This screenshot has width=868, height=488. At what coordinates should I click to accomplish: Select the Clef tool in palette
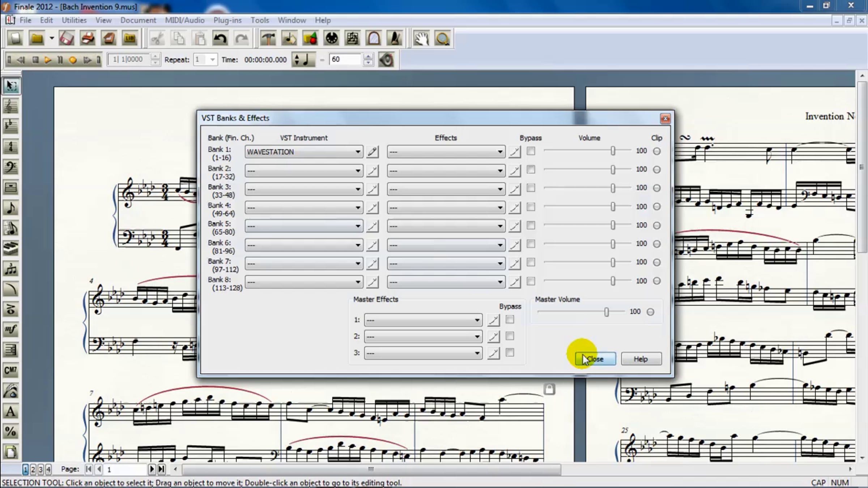[10, 167]
